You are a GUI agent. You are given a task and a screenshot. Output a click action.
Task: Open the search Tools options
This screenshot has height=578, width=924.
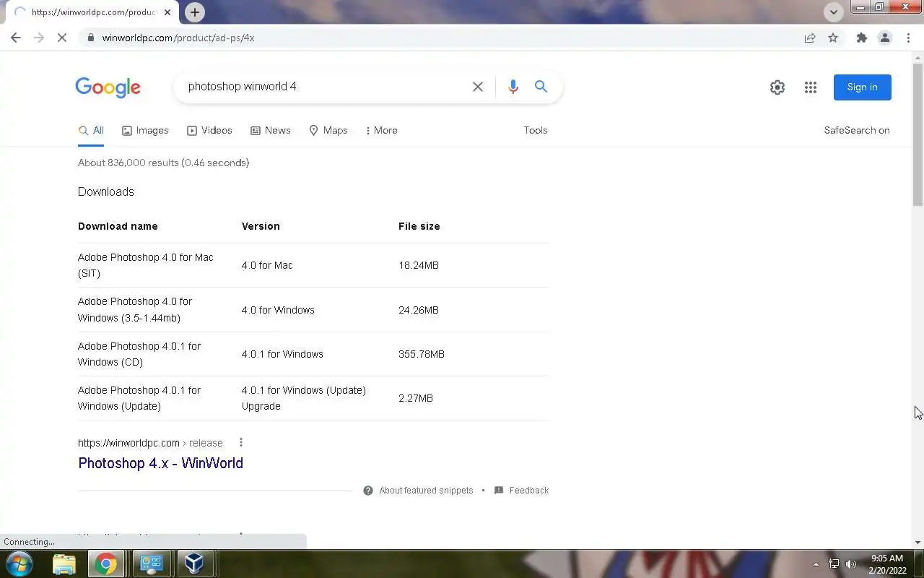pyautogui.click(x=536, y=131)
